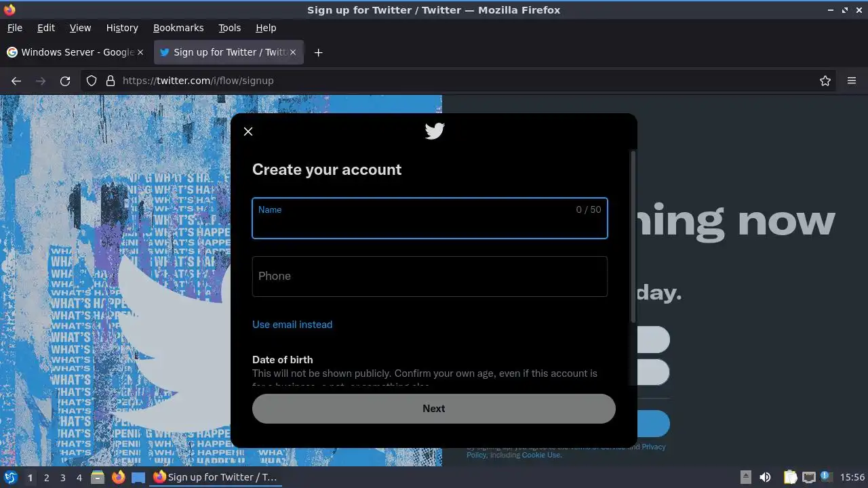Bookmark this page with the star icon
Image resolution: width=868 pixels, height=488 pixels.
(825, 81)
